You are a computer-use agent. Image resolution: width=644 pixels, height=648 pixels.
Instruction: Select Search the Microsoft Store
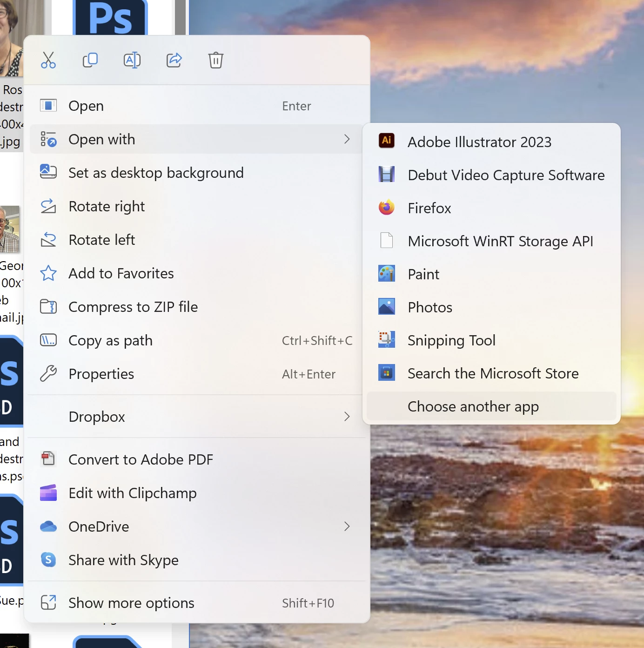491,373
